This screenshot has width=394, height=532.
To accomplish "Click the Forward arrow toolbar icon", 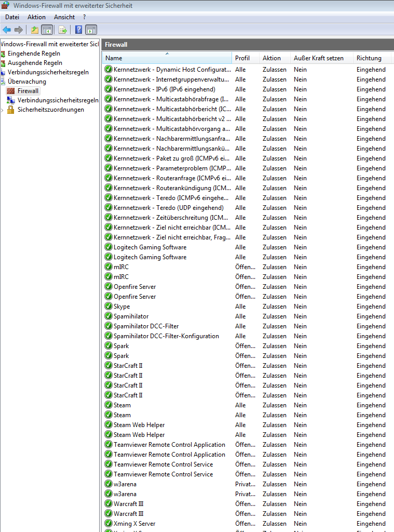I will pos(19,30).
